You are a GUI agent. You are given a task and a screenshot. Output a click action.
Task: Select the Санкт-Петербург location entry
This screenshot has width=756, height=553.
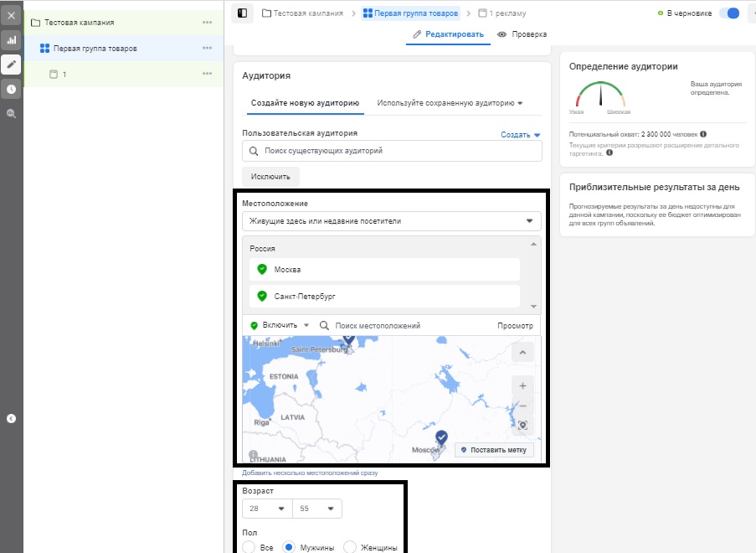(385, 296)
